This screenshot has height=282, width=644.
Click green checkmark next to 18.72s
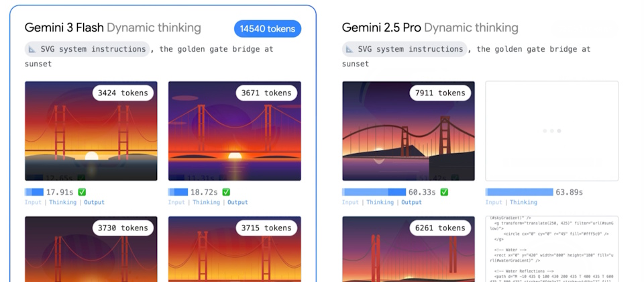225,192
